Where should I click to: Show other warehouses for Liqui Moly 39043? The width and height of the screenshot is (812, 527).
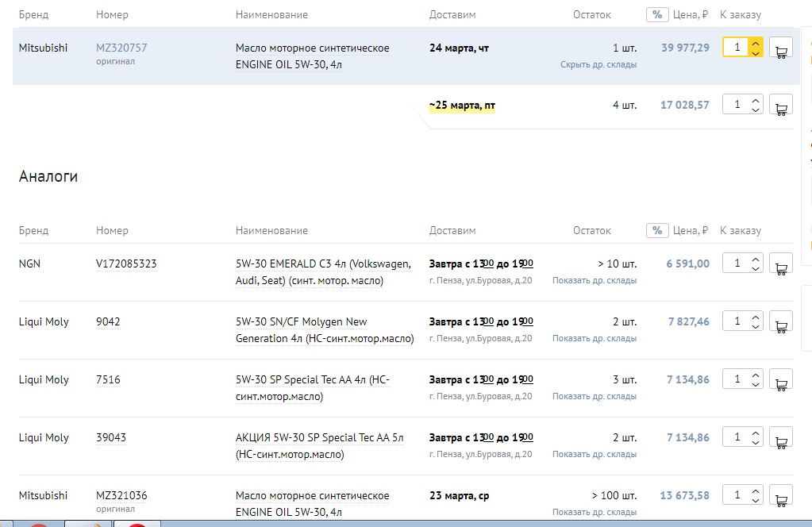pos(595,455)
